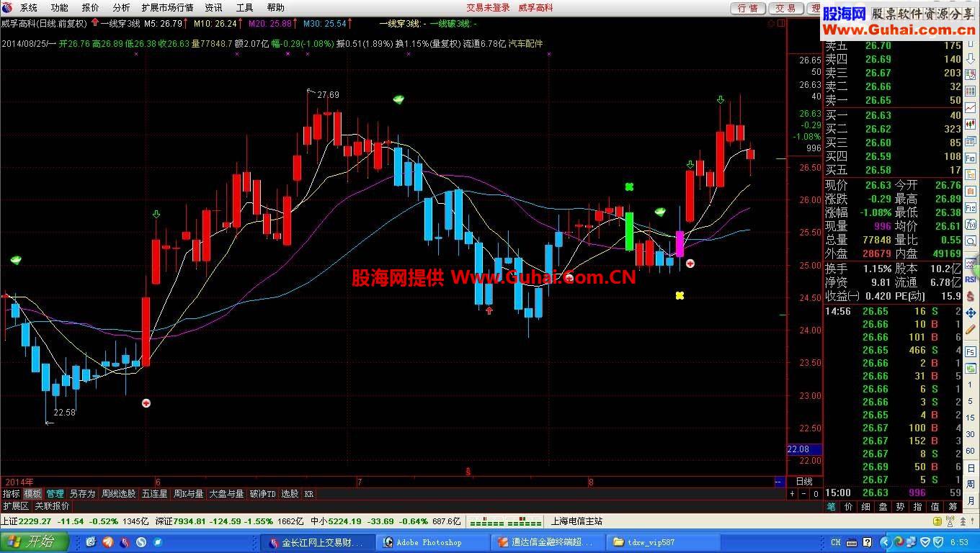Apply the KR template

(x=309, y=494)
